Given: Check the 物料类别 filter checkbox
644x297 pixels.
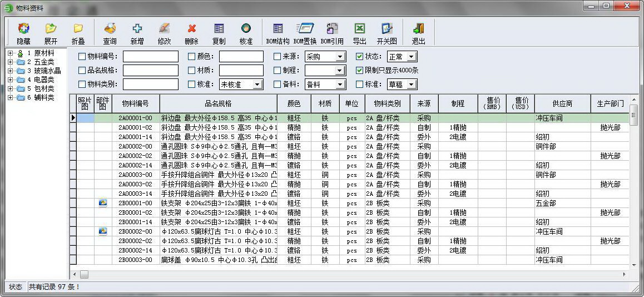Looking at the screenshot, I should (x=82, y=84).
